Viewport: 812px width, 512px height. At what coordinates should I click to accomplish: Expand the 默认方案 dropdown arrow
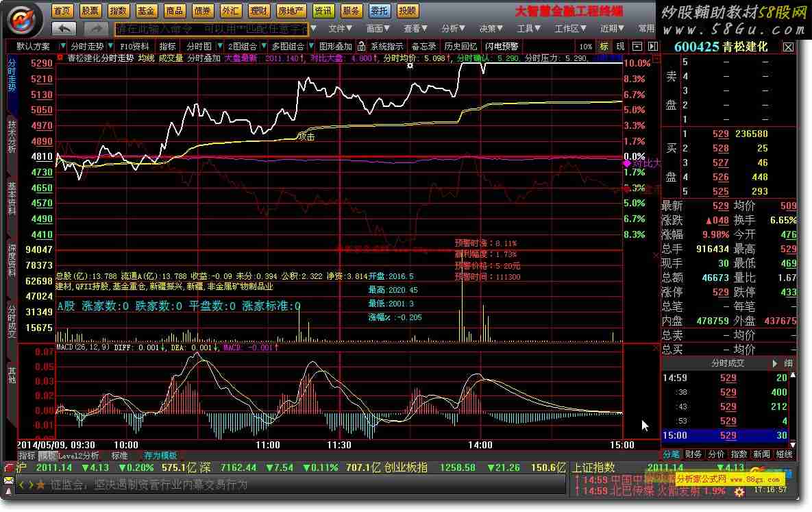click(62, 46)
